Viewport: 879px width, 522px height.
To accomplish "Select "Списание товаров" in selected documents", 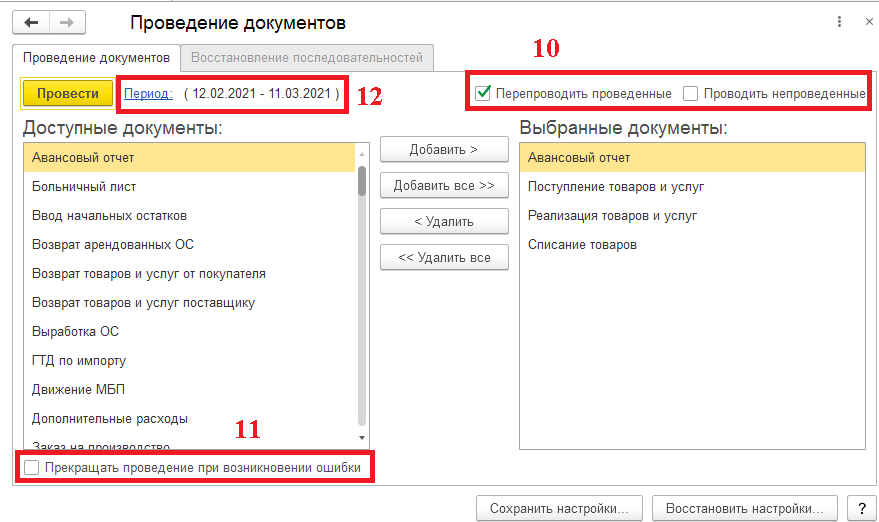I will click(582, 244).
